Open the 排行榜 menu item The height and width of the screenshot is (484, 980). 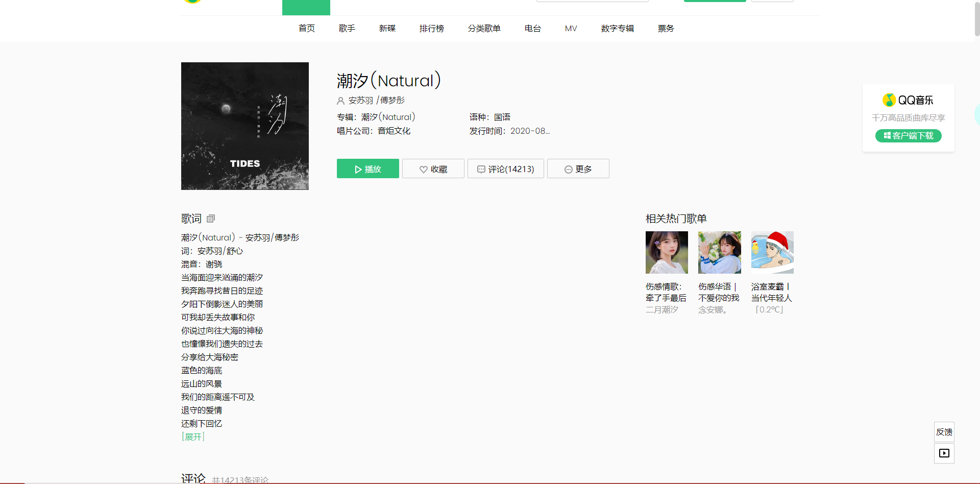click(431, 29)
